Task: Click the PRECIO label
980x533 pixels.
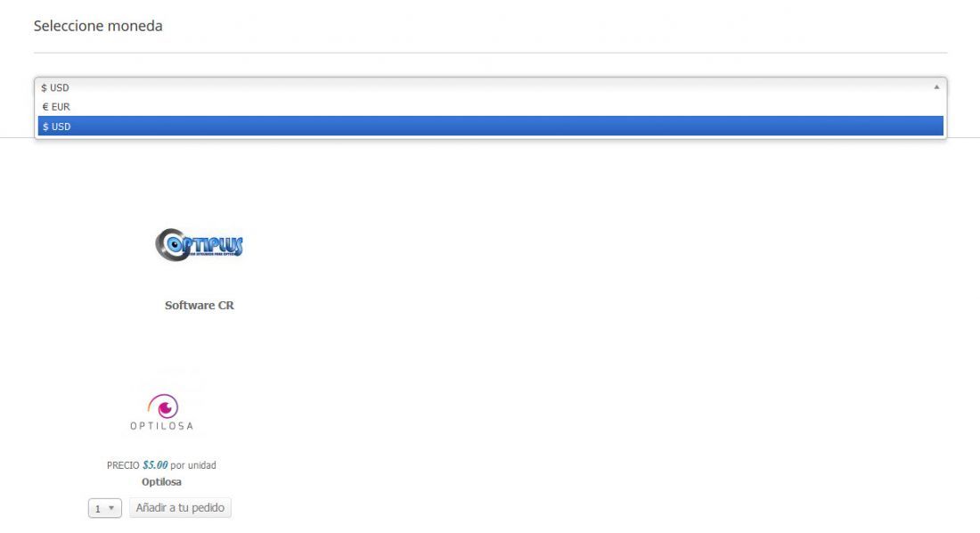Action: click(x=123, y=465)
